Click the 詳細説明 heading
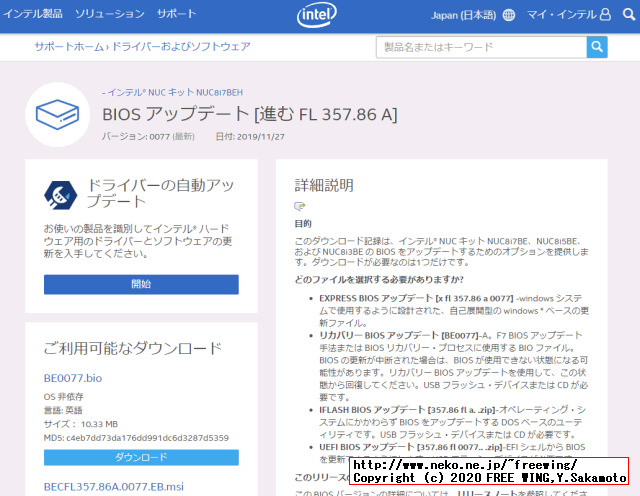The width and height of the screenshot is (640, 496). click(x=324, y=185)
